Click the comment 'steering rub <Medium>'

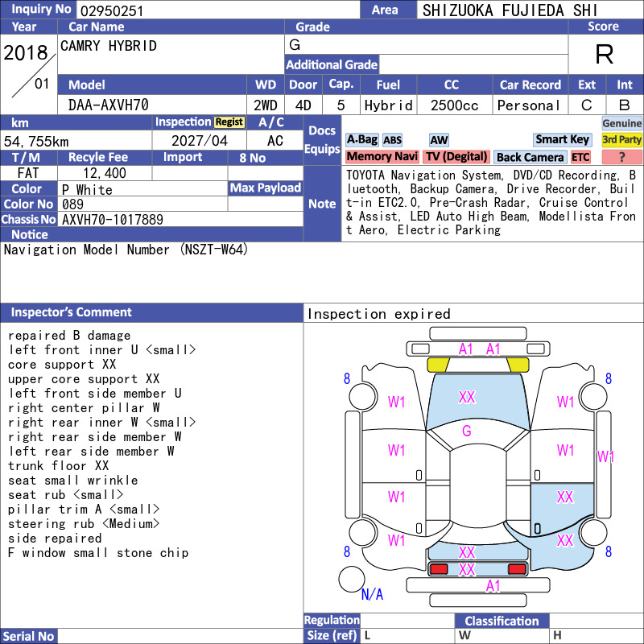(84, 524)
